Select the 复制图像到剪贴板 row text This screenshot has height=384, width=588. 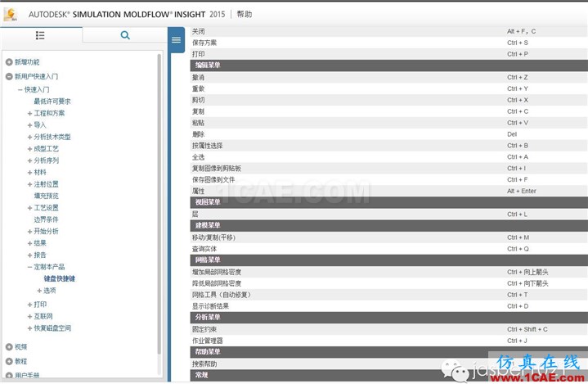click(217, 169)
